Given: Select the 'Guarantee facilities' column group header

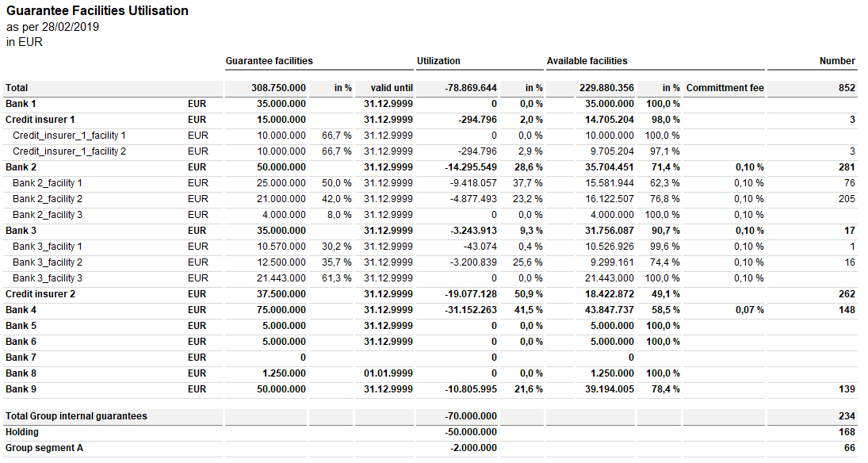Looking at the screenshot, I should [x=269, y=61].
